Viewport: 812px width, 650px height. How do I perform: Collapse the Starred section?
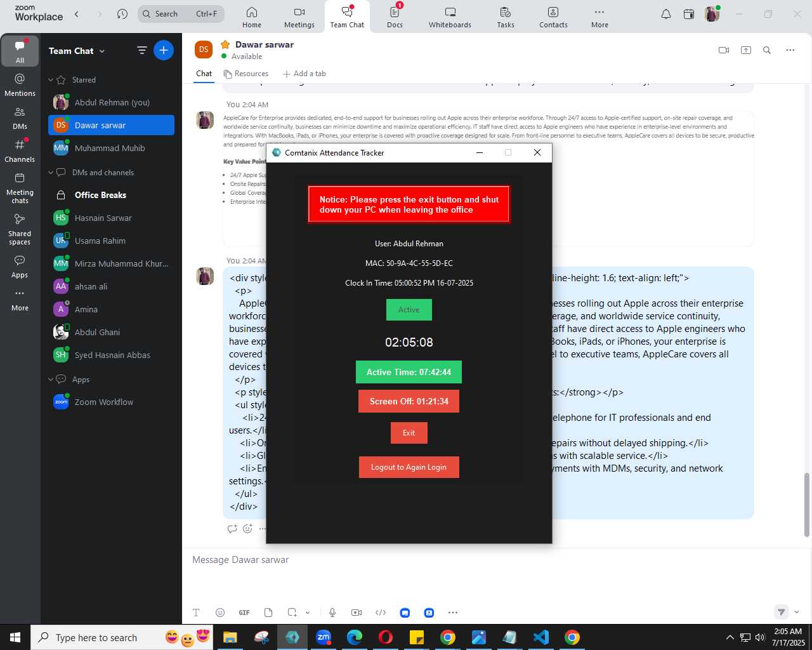(x=51, y=80)
